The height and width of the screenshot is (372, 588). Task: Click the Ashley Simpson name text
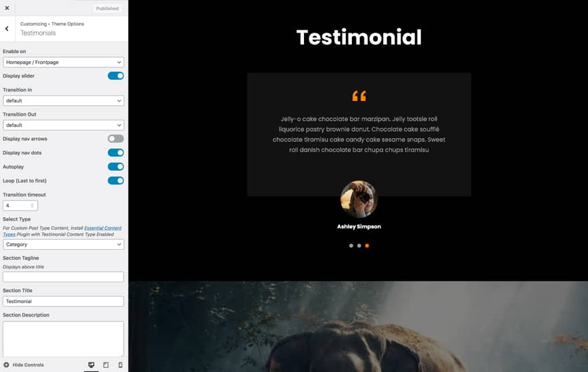coord(359,227)
